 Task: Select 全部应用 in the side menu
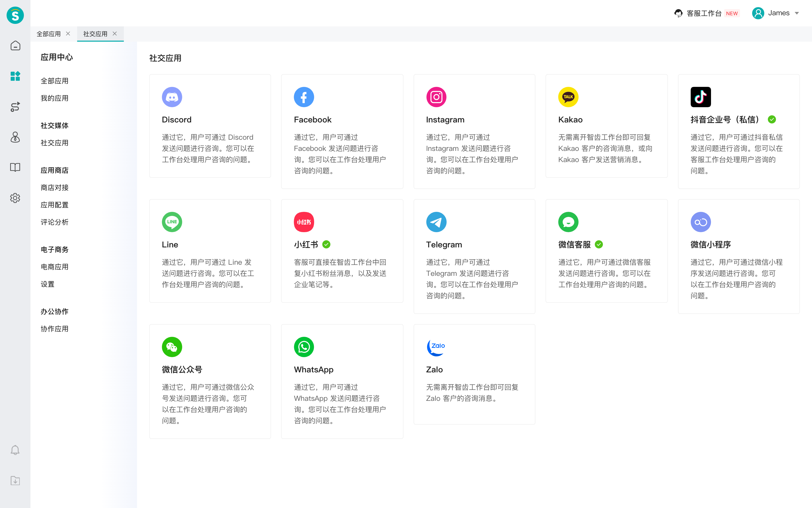click(x=54, y=81)
